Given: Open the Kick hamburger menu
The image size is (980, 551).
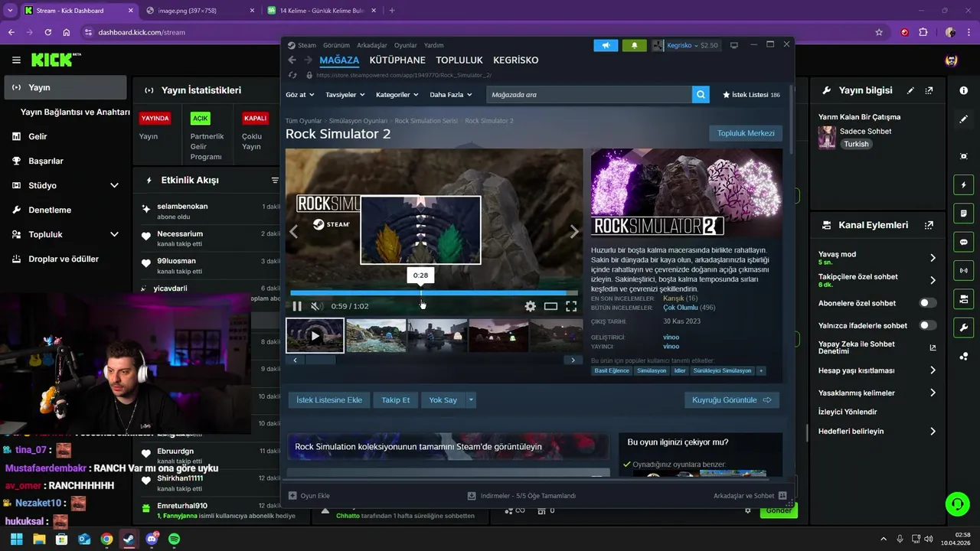Looking at the screenshot, I should pyautogui.click(x=16, y=60).
